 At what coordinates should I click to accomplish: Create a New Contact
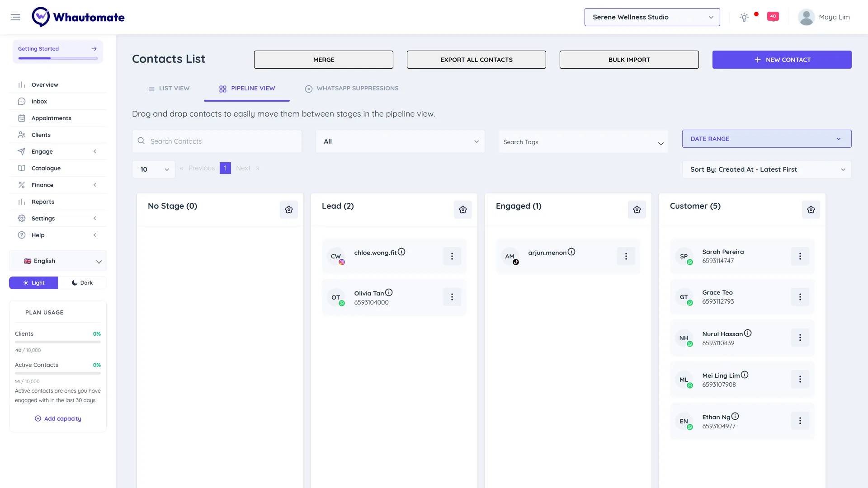(x=782, y=60)
